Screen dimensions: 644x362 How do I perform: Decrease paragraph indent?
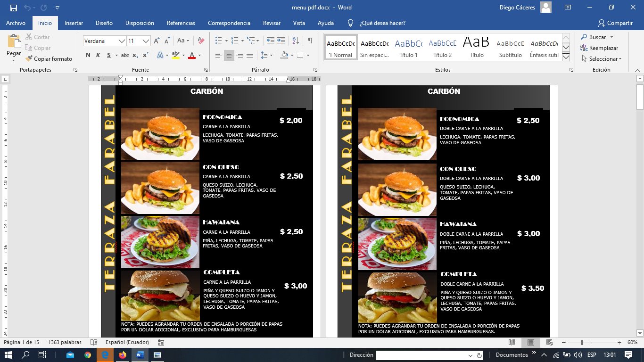270,41
